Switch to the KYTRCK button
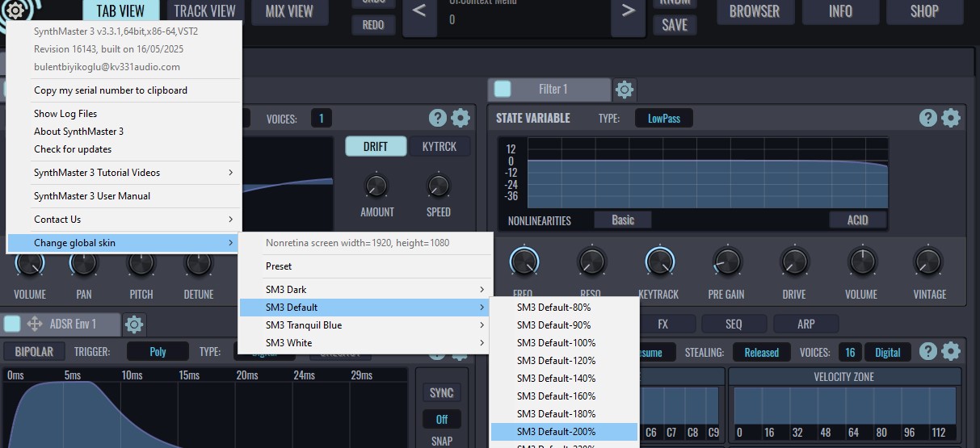This screenshot has width=980, height=448. pos(440,146)
